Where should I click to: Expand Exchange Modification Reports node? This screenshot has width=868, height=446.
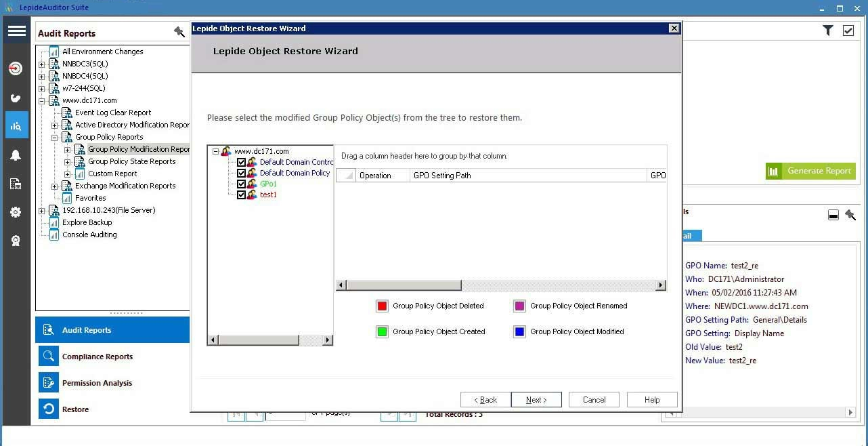pyautogui.click(x=55, y=186)
